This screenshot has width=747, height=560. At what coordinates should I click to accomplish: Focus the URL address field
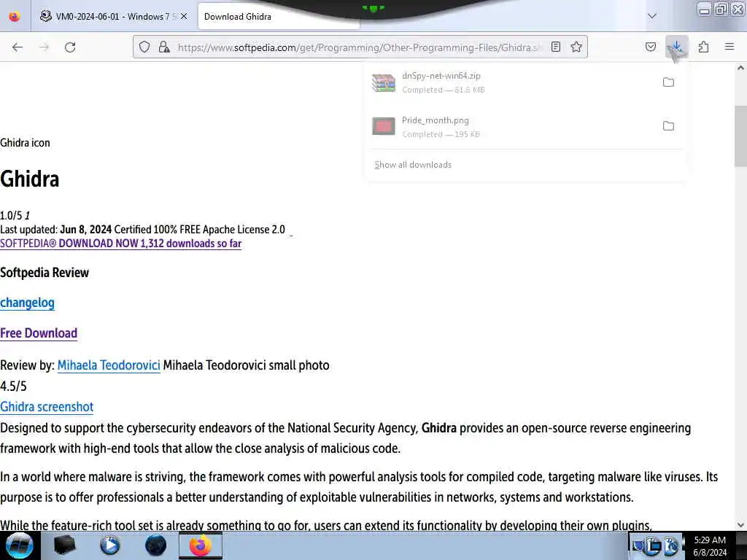click(x=360, y=47)
